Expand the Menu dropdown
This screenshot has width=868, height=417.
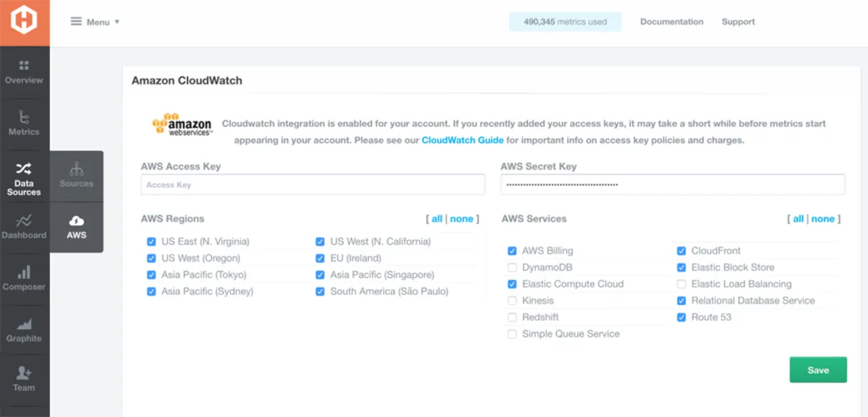click(x=95, y=22)
